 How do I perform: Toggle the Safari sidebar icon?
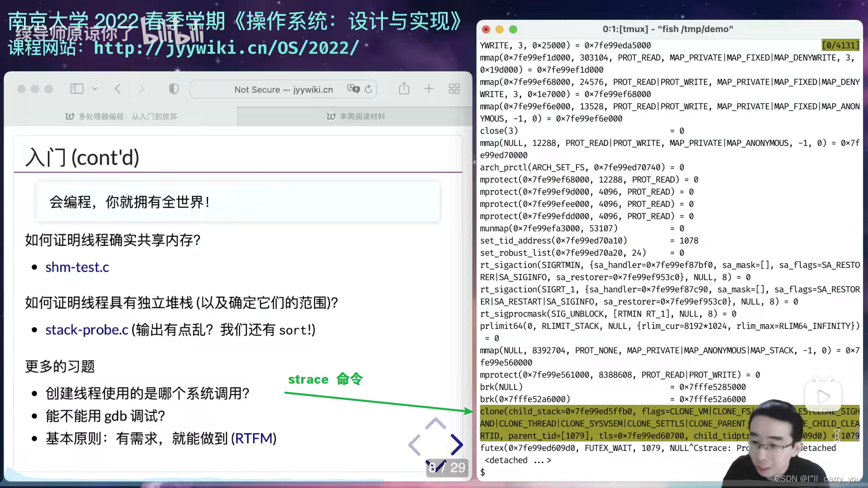[x=77, y=89]
